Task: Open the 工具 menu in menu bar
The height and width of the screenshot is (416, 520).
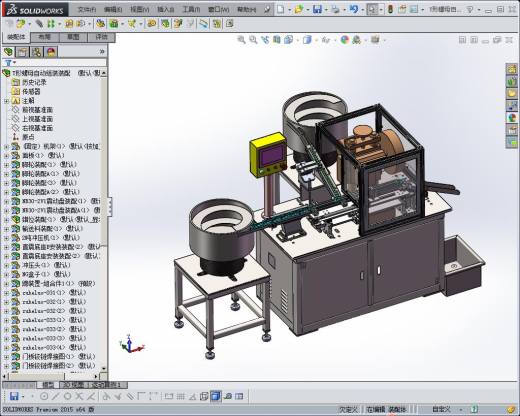Action: tap(191, 10)
